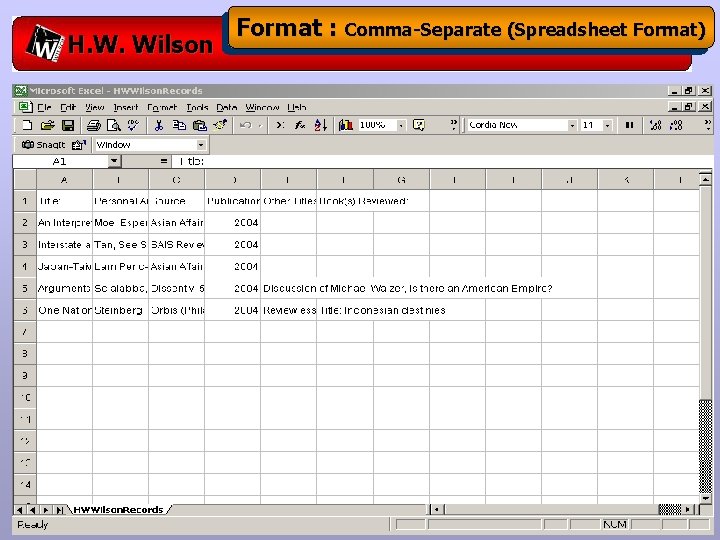This screenshot has width=720, height=540.
Task: Open the Data menu
Action: pos(227,107)
